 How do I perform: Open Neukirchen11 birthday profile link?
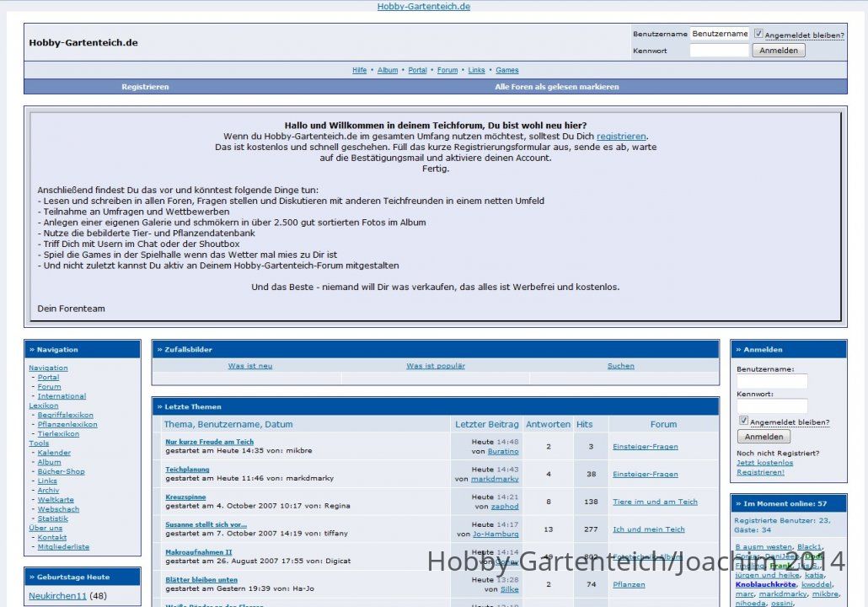(x=57, y=596)
